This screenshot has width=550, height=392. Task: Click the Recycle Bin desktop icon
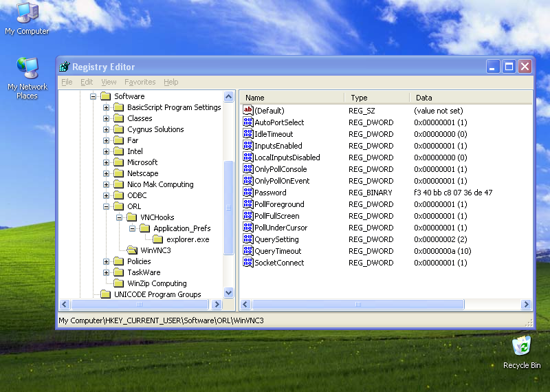click(522, 346)
